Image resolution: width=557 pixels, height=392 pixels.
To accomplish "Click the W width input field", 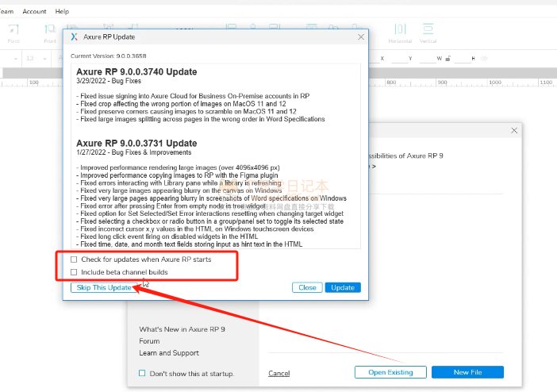I will click(x=428, y=59).
